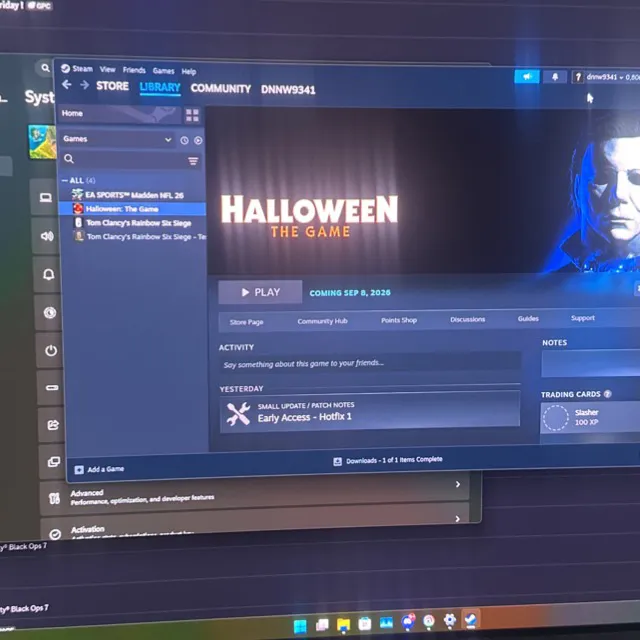Open the DNNW9341 profile tab
Image resolution: width=640 pixels, height=640 pixels.
click(x=288, y=90)
